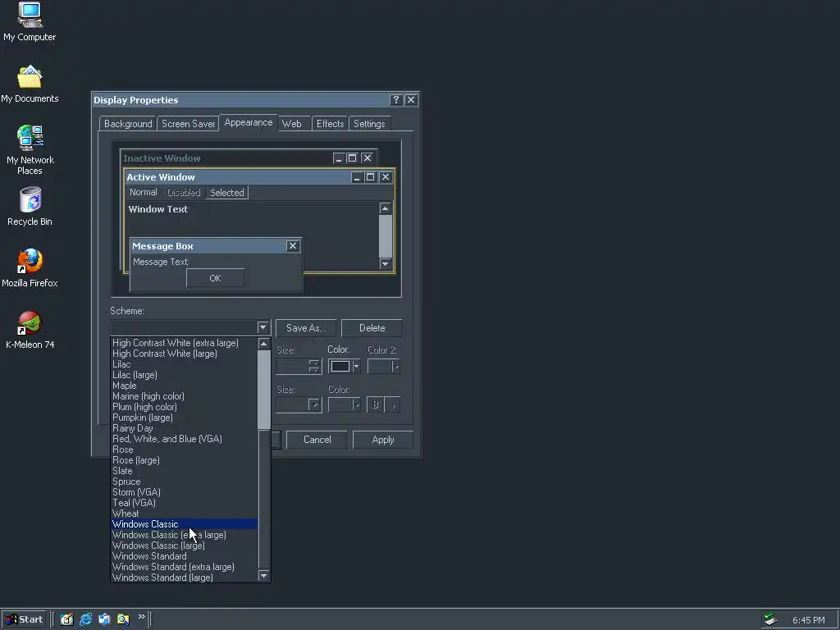
Task: Click OK in preview Message Box
Action: 216,278
